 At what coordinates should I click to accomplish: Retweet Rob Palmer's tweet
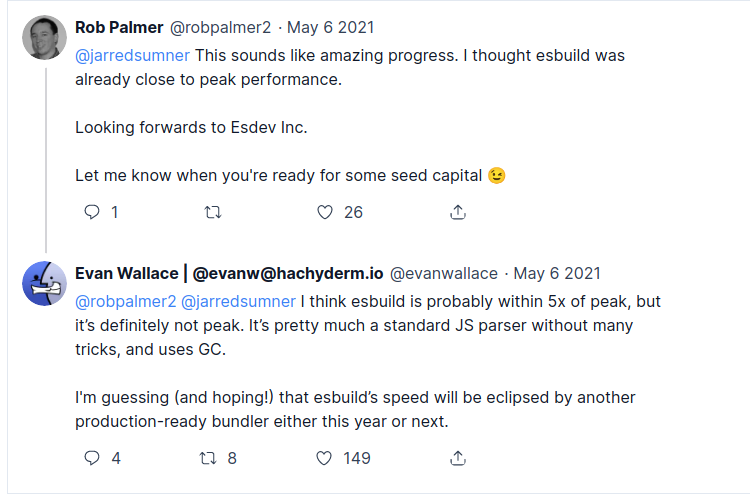[x=213, y=212]
